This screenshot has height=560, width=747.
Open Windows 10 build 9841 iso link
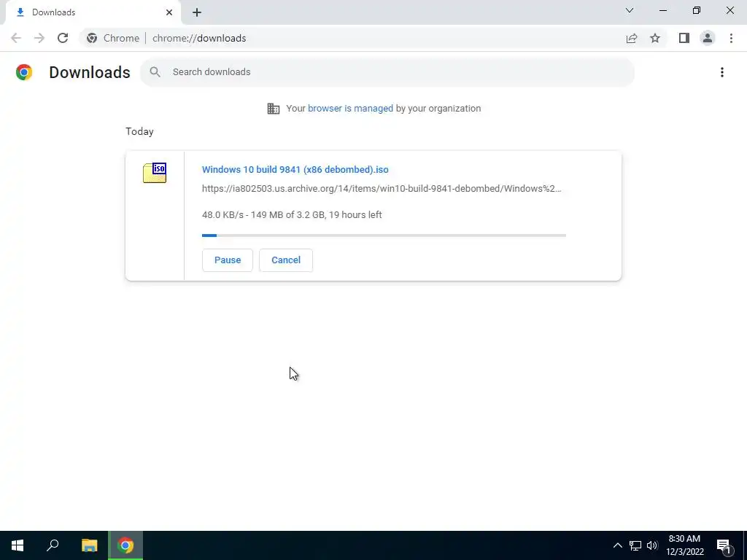(295, 169)
